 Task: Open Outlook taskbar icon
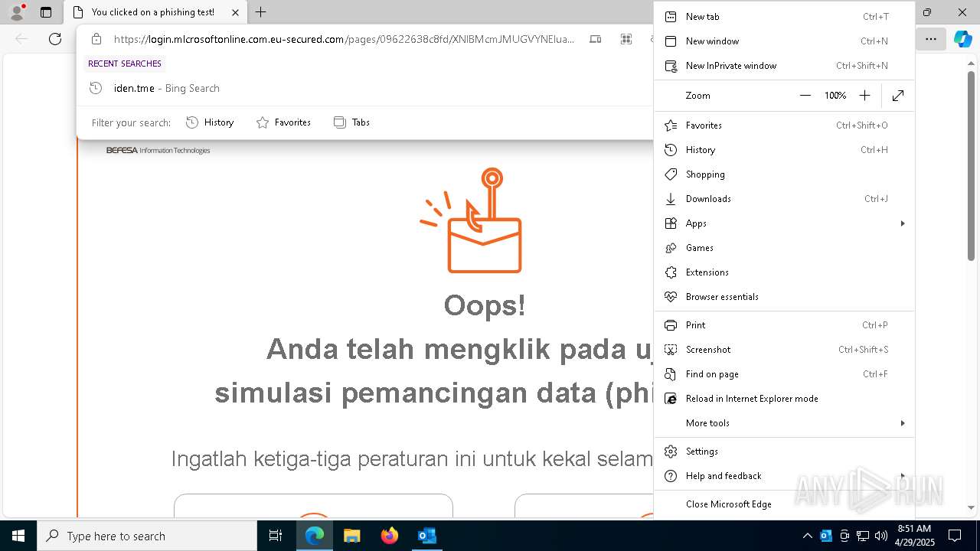point(426,536)
